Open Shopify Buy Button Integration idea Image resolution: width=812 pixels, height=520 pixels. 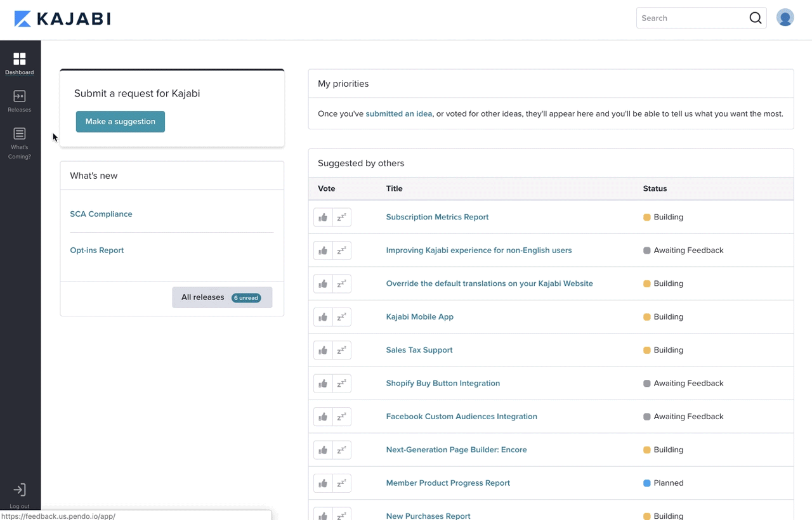(443, 384)
